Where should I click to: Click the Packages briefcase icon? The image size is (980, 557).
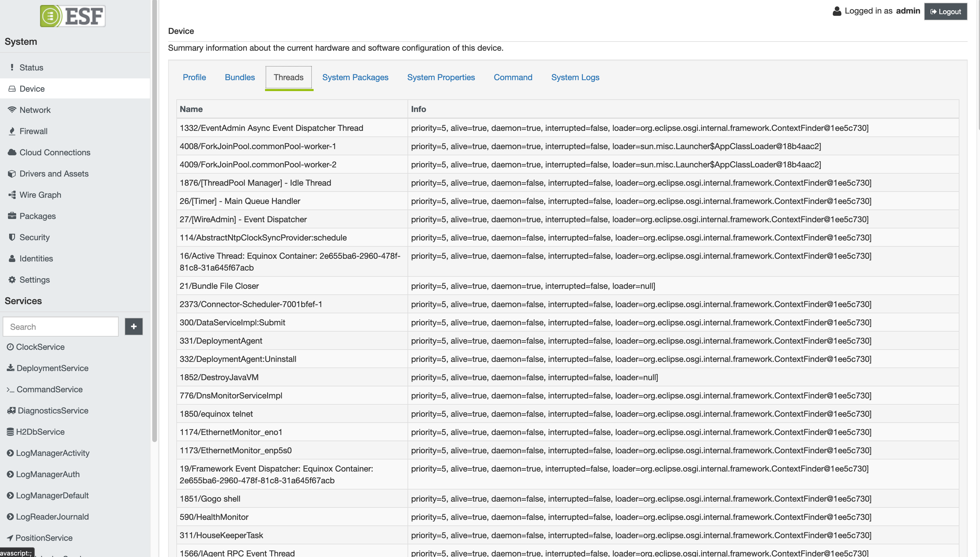[12, 216]
